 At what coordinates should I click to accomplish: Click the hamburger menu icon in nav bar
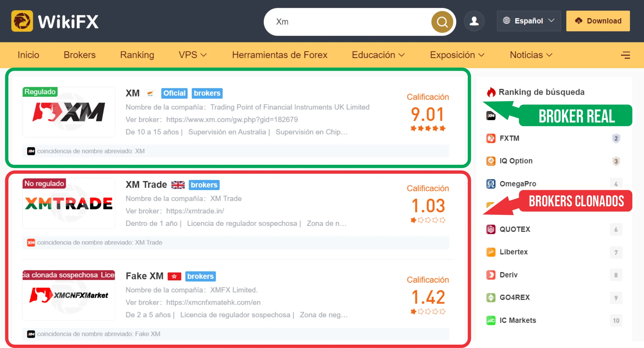click(625, 55)
